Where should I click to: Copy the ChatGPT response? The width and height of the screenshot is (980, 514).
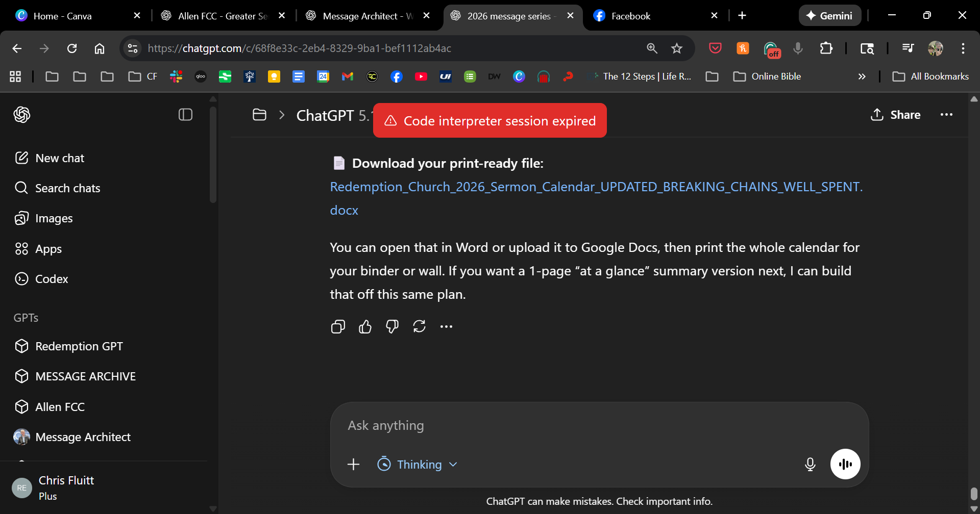click(338, 326)
